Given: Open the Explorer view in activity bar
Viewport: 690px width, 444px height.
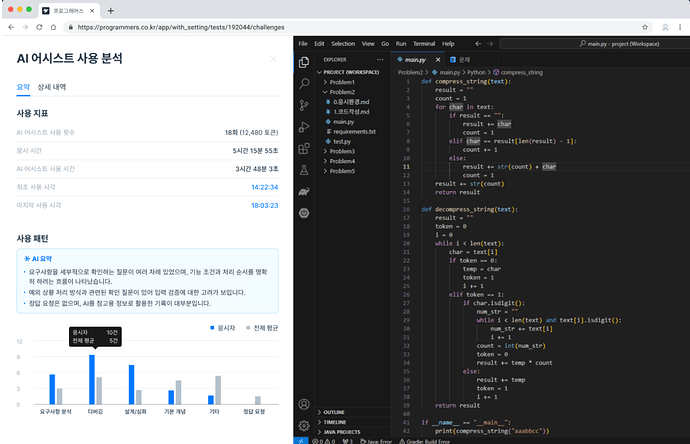Looking at the screenshot, I should point(305,61).
